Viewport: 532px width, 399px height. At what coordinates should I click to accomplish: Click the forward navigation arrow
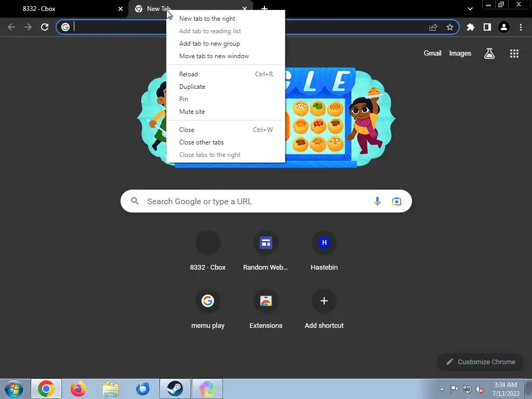(x=28, y=27)
